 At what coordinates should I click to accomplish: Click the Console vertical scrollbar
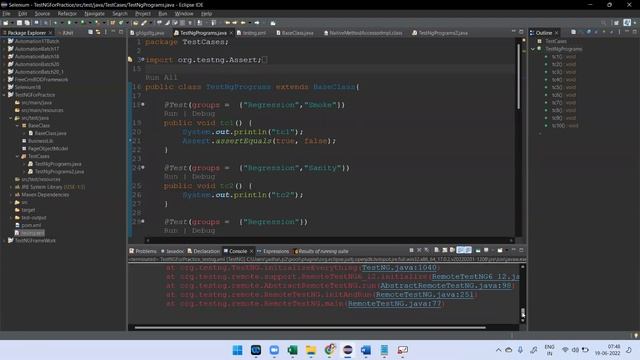pyautogui.click(x=522, y=313)
